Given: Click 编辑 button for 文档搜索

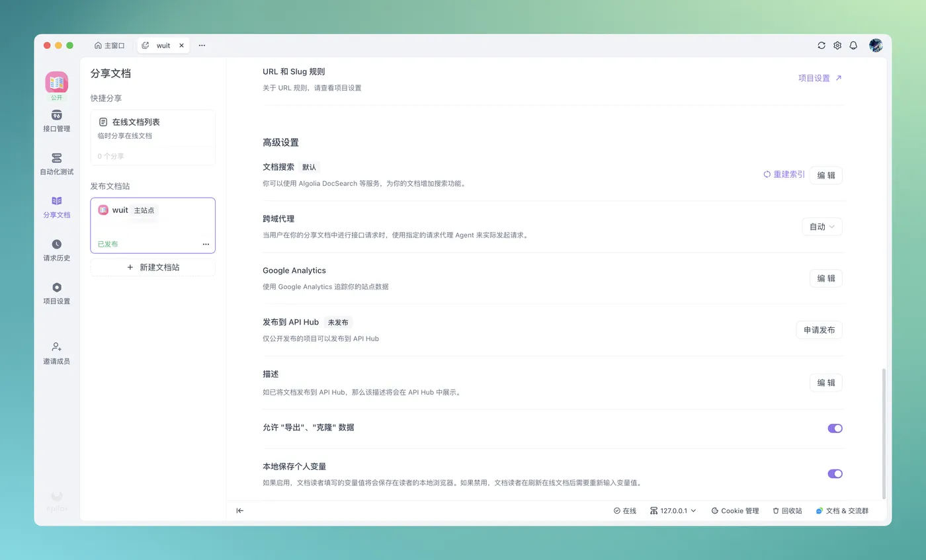Looking at the screenshot, I should click(826, 175).
